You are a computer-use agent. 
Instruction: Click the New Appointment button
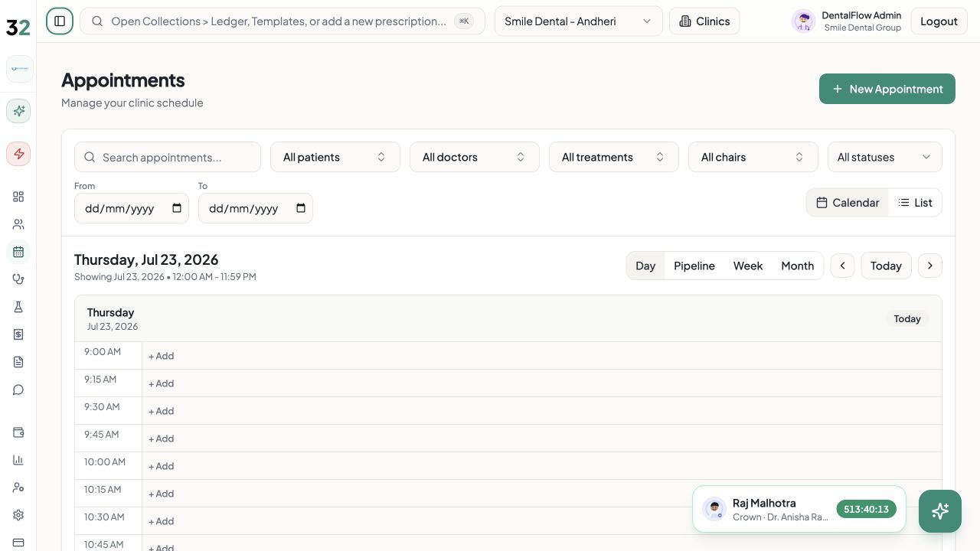point(887,89)
